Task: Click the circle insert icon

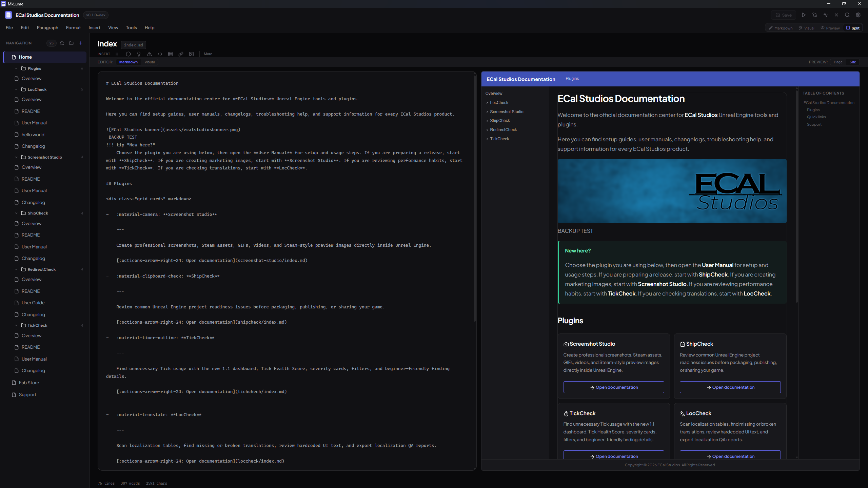Action: pos(128,54)
